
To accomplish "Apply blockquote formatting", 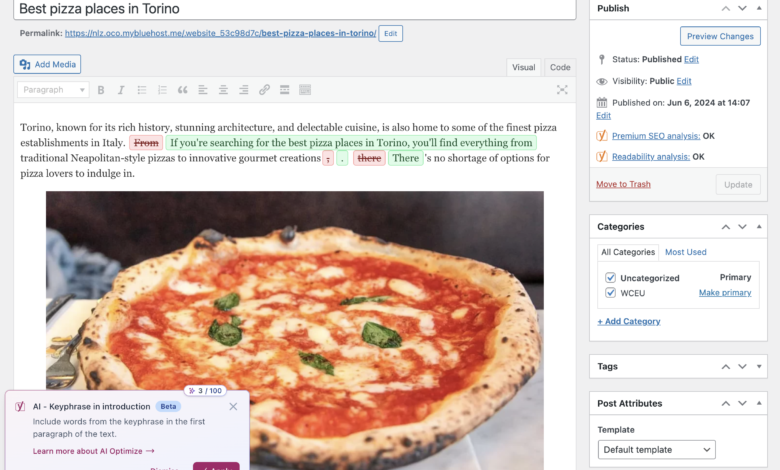I will pyautogui.click(x=183, y=90).
